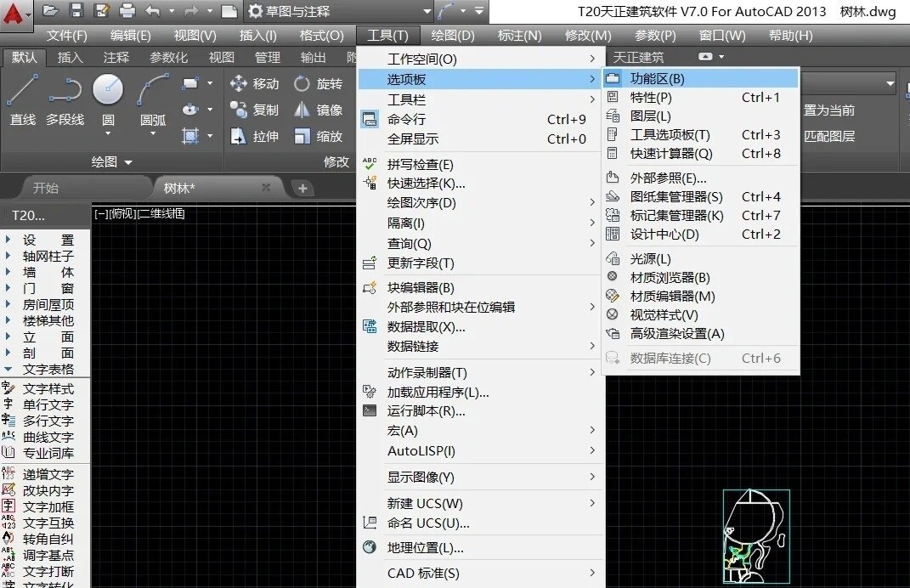
Task: Close the 树林* document tab
Action: coord(266,188)
